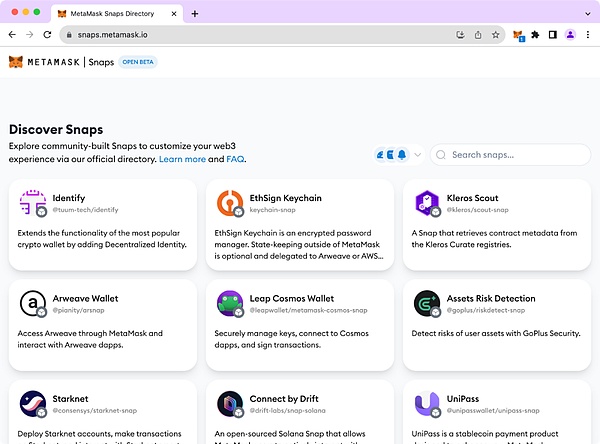600x444 pixels.
Task: Open the browser side panel icon
Action: point(552,34)
